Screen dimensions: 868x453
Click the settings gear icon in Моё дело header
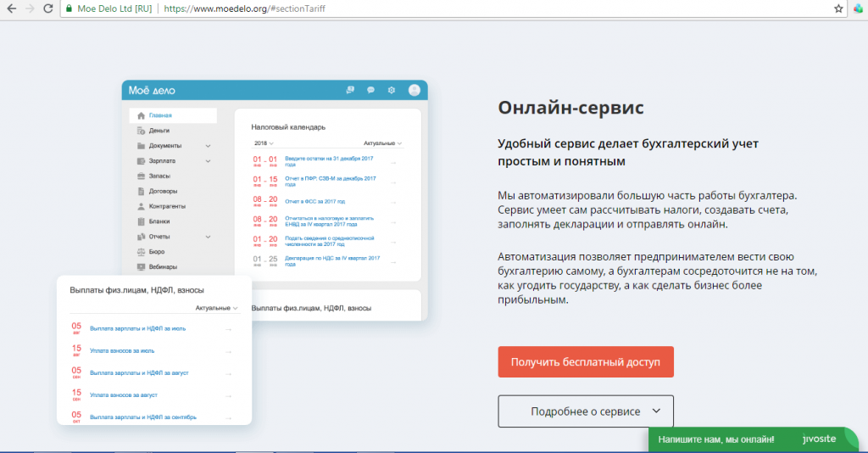tap(392, 90)
